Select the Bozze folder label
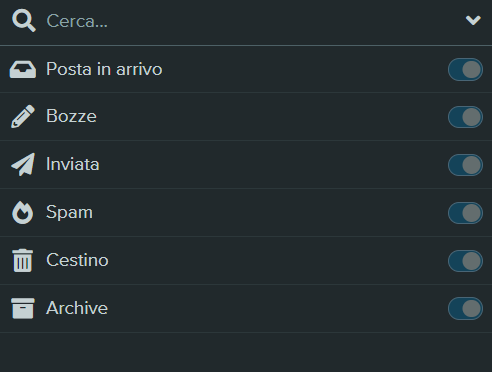492x372 pixels. [71, 116]
